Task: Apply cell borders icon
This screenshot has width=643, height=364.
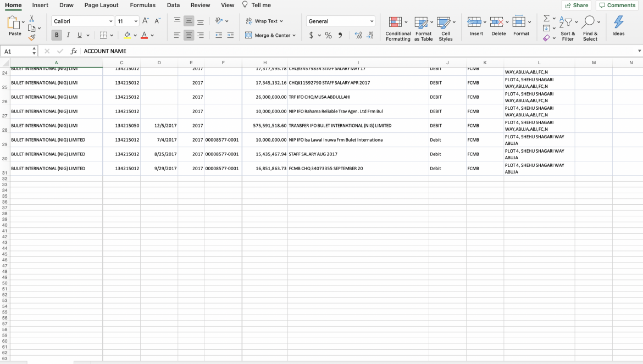Action: coord(103,35)
